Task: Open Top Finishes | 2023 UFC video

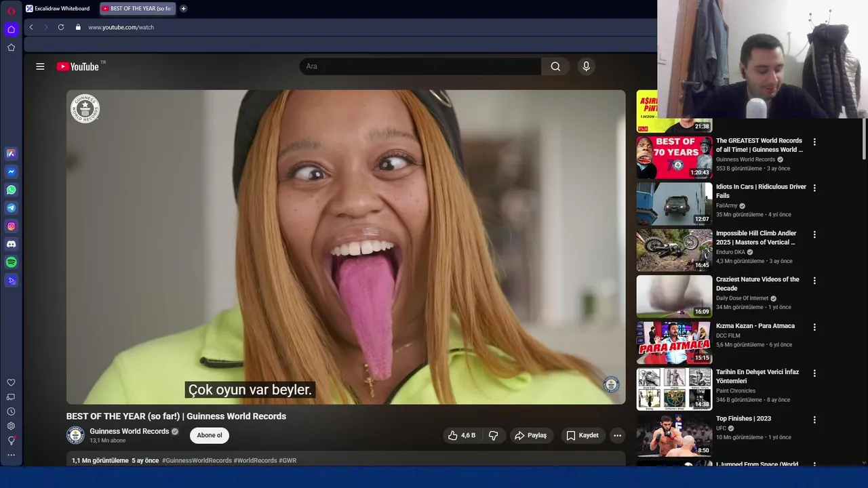Action: click(743, 419)
